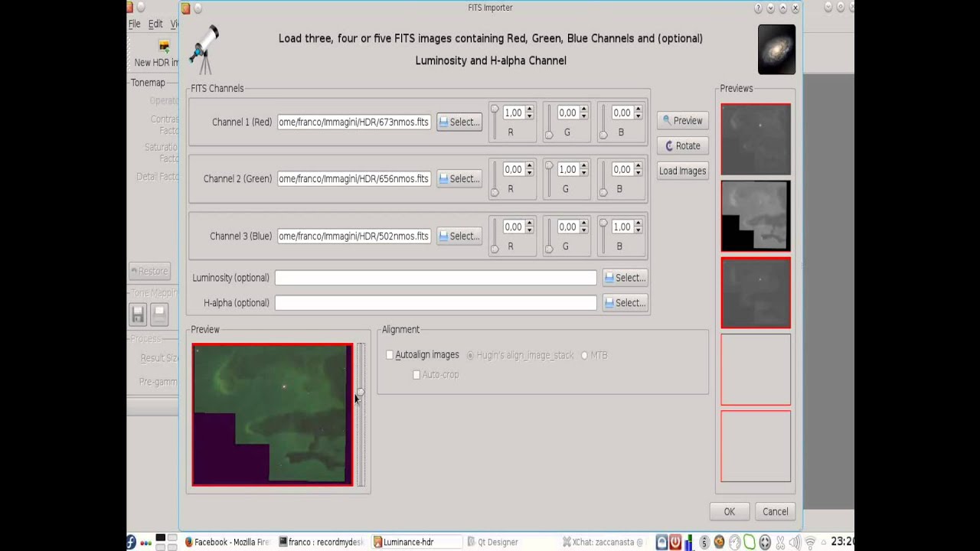Click the galaxy image icon in the header

(x=776, y=49)
